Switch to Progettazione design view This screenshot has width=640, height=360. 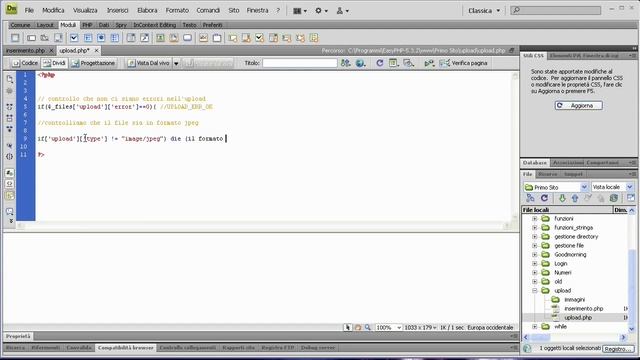tap(93, 63)
